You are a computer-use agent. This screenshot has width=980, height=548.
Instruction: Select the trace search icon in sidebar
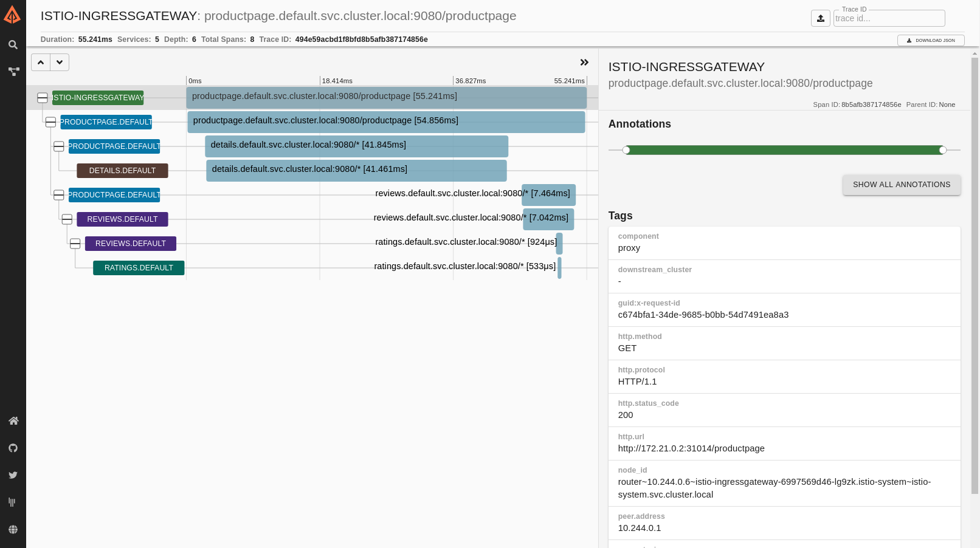[x=13, y=44]
